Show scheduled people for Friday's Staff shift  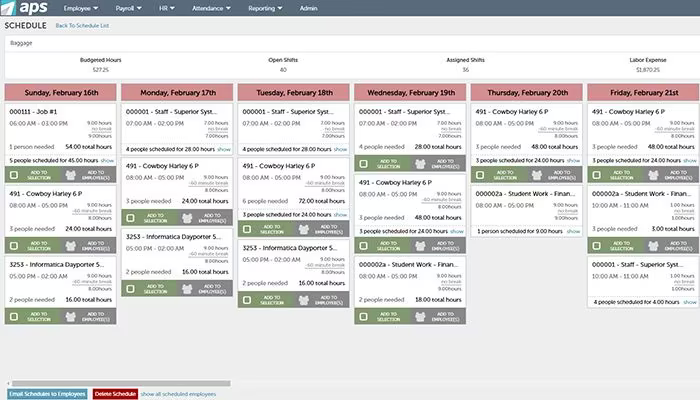tap(690, 302)
